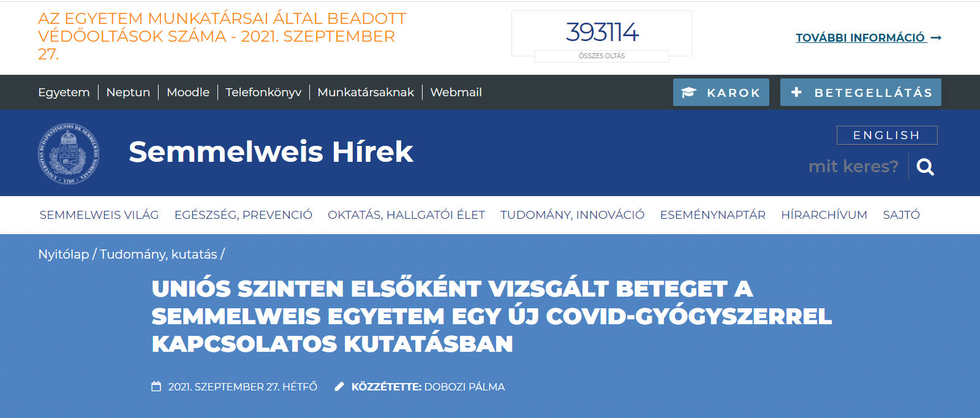Click the BETEGELLÁTÁS button
This screenshot has width=980, height=418.
[861, 93]
